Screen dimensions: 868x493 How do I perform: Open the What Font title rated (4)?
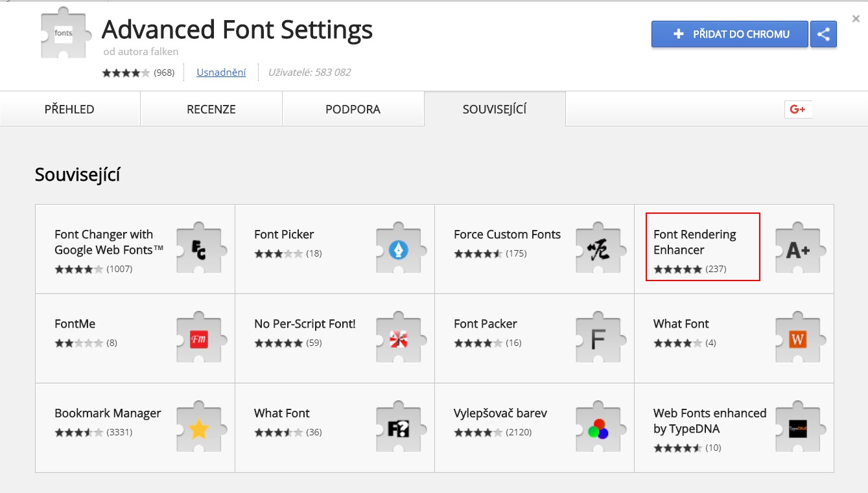pos(681,324)
